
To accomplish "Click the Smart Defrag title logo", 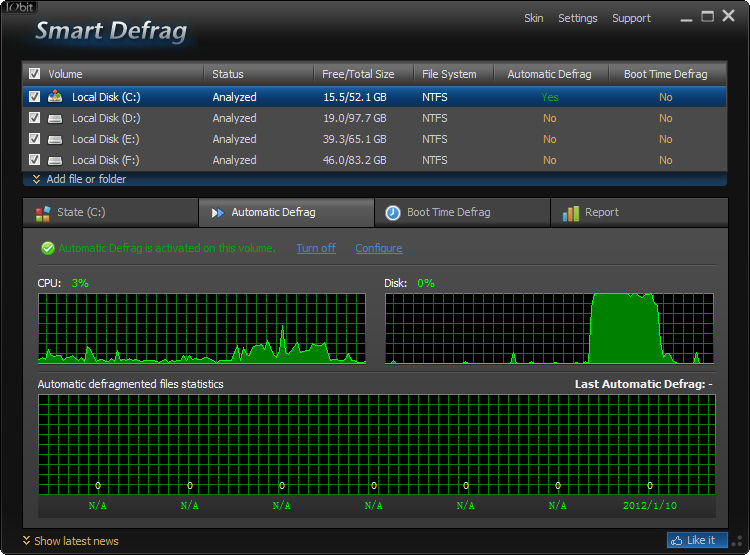I will [x=111, y=31].
